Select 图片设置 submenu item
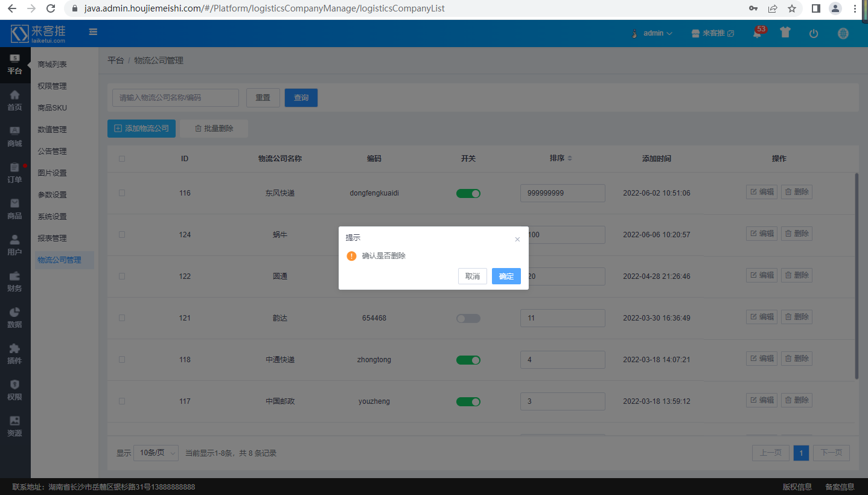868x495 pixels. (52, 173)
